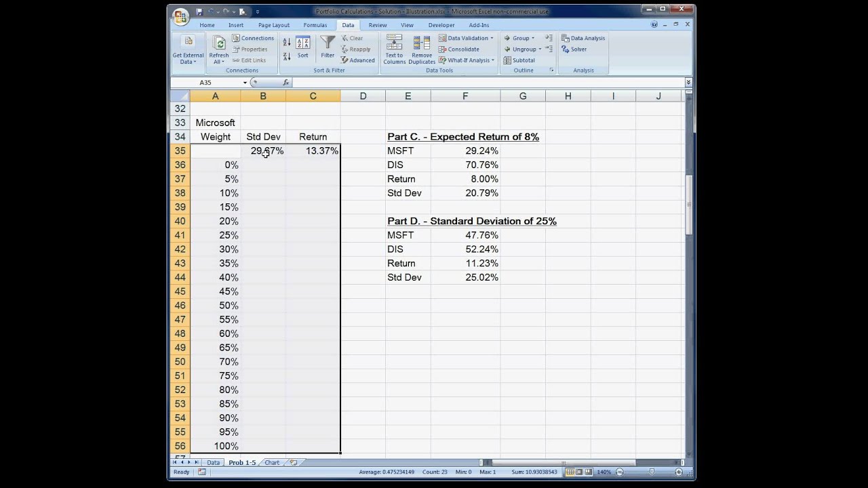Click the Office Button

pos(180,16)
